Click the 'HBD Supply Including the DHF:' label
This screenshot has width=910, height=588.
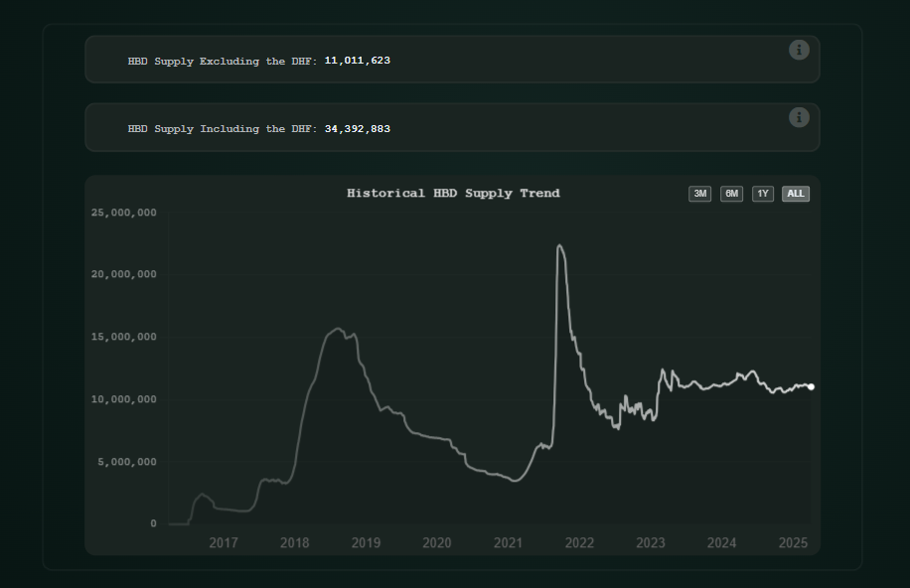click(x=223, y=129)
